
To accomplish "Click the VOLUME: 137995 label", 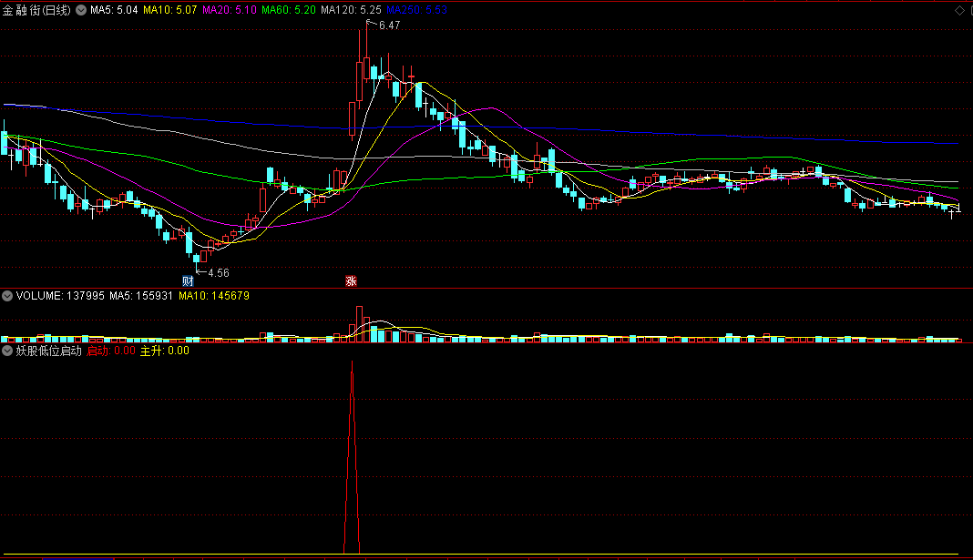I will click(x=60, y=296).
